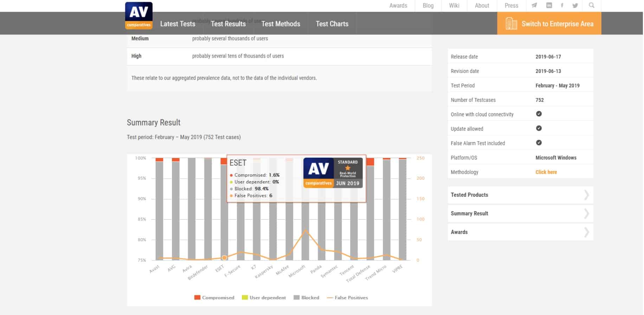Go to the Blog link

tap(428, 6)
